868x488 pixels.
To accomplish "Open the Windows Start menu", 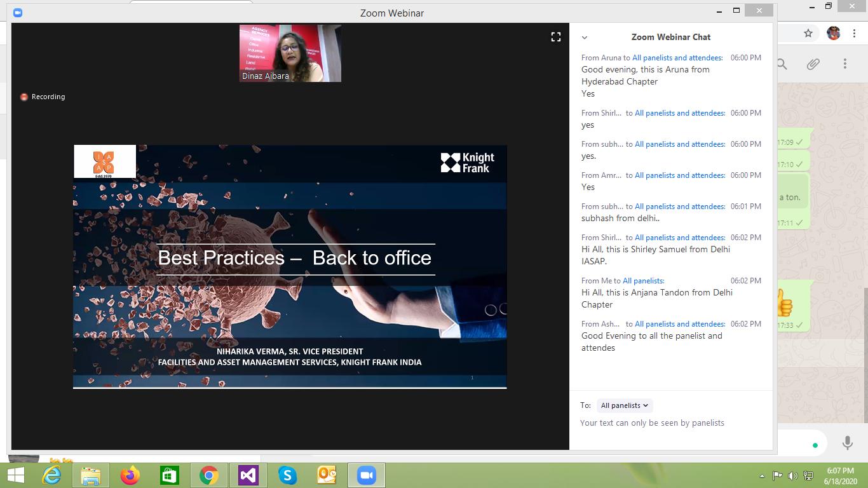I will point(15,475).
